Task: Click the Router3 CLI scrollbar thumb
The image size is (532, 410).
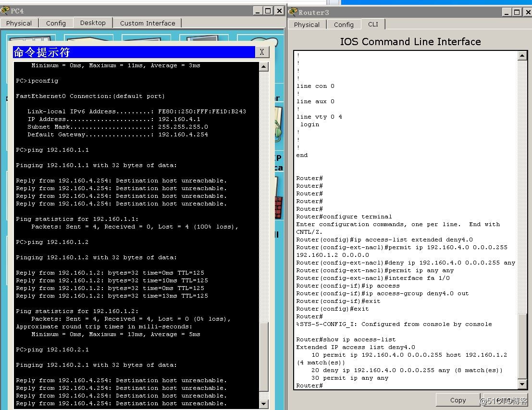Action: [522, 347]
